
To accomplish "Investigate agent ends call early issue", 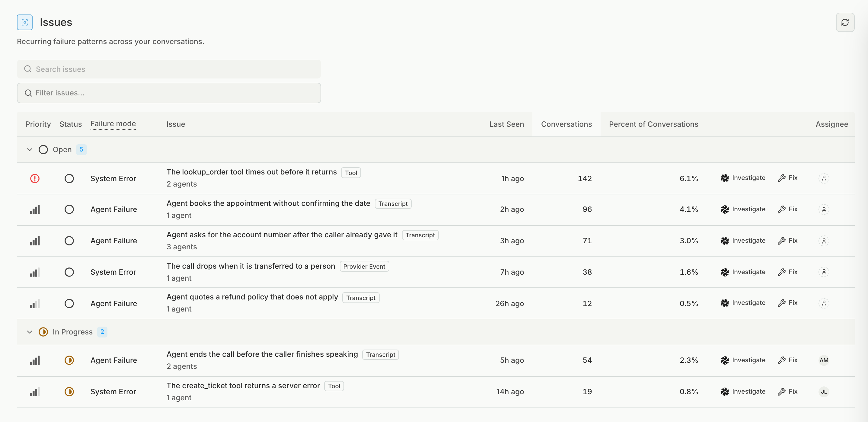I will tap(743, 360).
